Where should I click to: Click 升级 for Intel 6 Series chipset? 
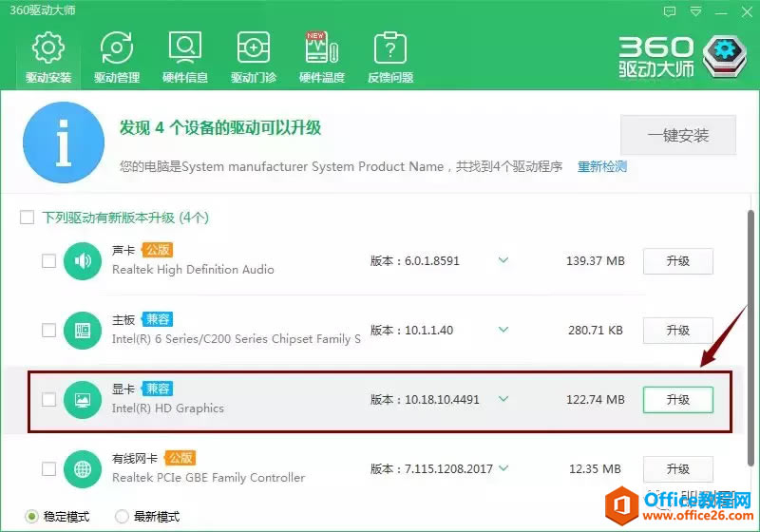pos(678,331)
